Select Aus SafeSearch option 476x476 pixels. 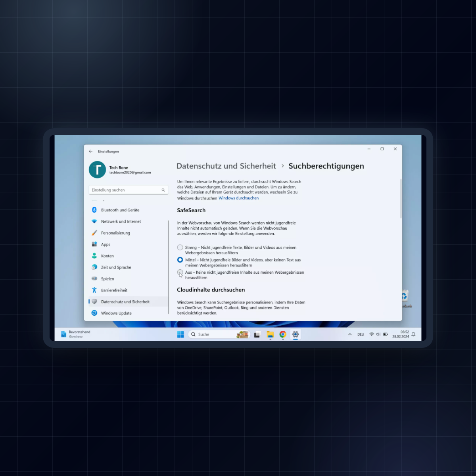coord(180,272)
